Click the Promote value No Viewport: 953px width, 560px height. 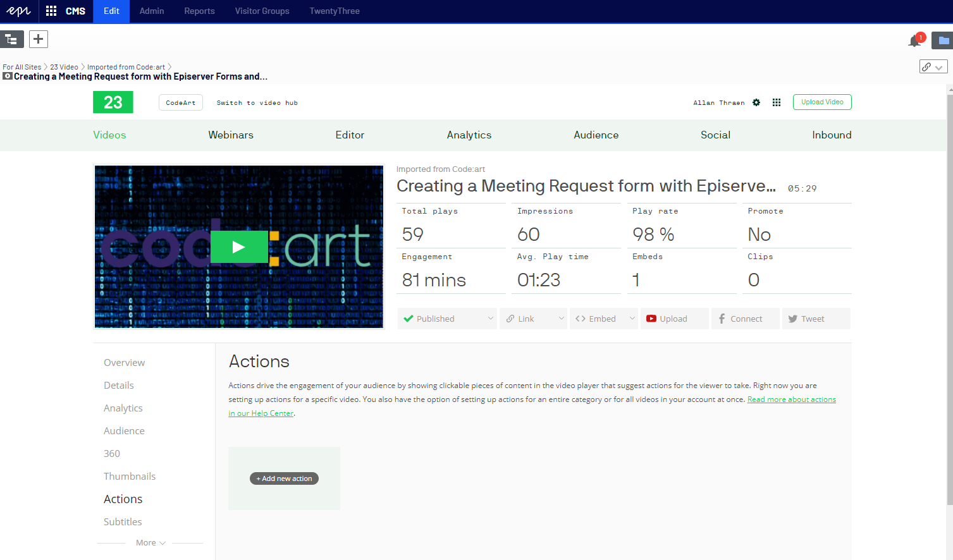click(x=759, y=234)
